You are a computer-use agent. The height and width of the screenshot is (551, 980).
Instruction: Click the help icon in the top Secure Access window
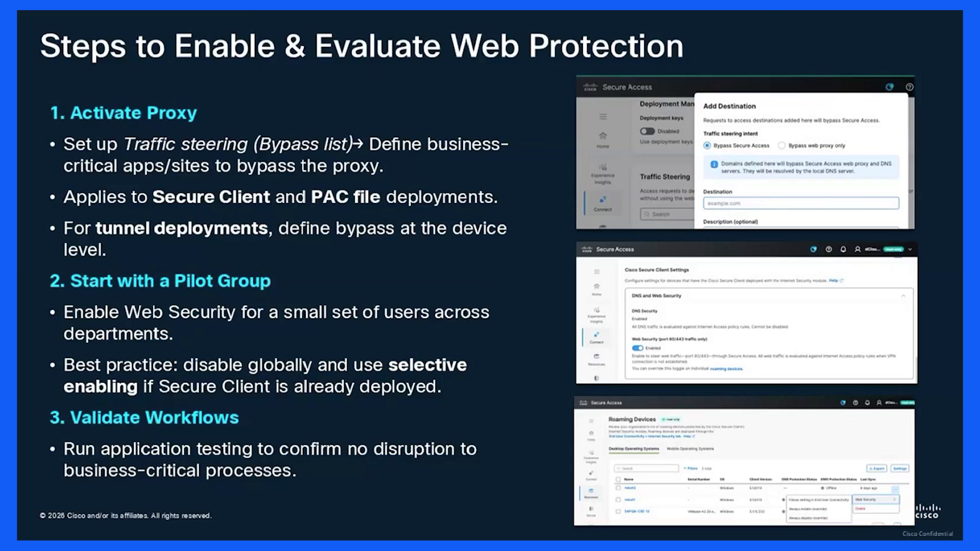tap(909, 87)
